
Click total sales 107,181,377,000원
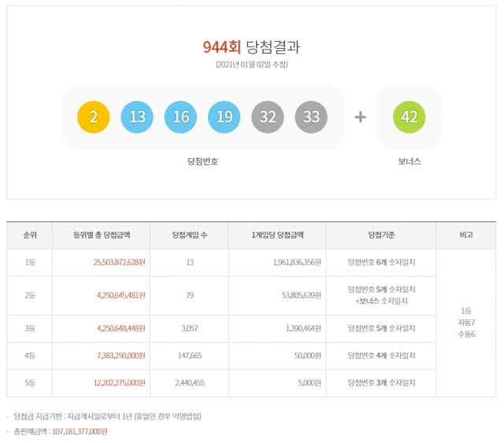(x=80, y=431)
